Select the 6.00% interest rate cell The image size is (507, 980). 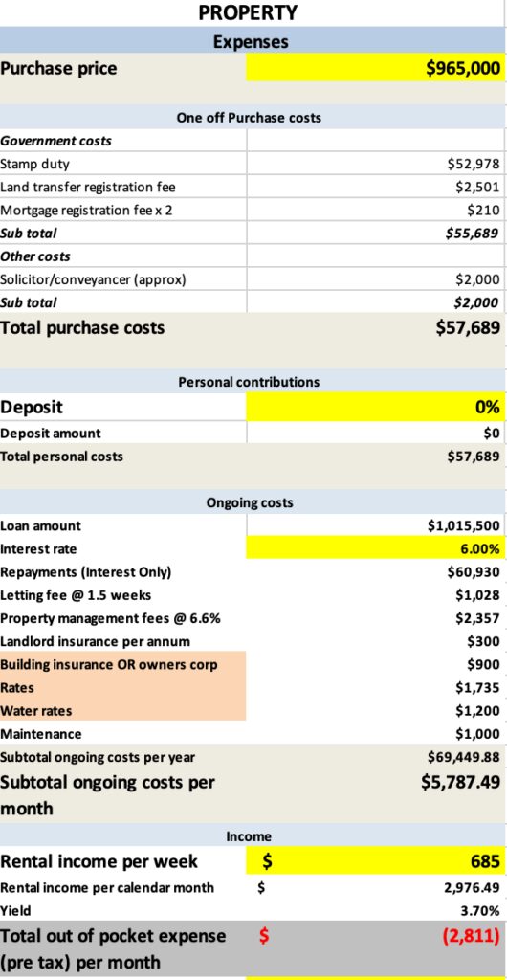pos(376,548)
